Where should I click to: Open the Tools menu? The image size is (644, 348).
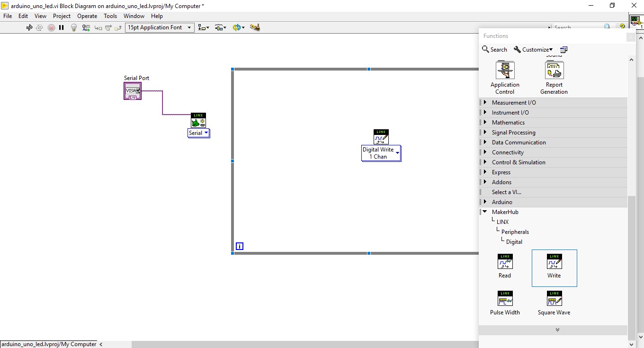tap(110, 16)
